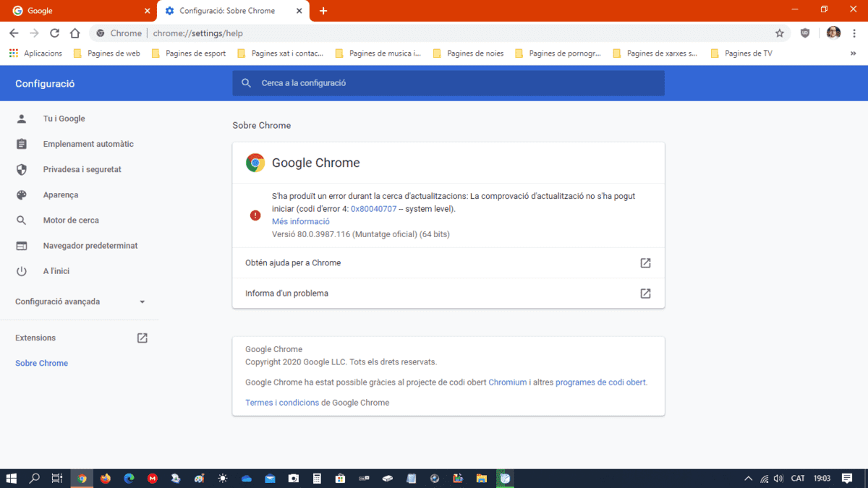Switch to the Google tab

[80, 11]
